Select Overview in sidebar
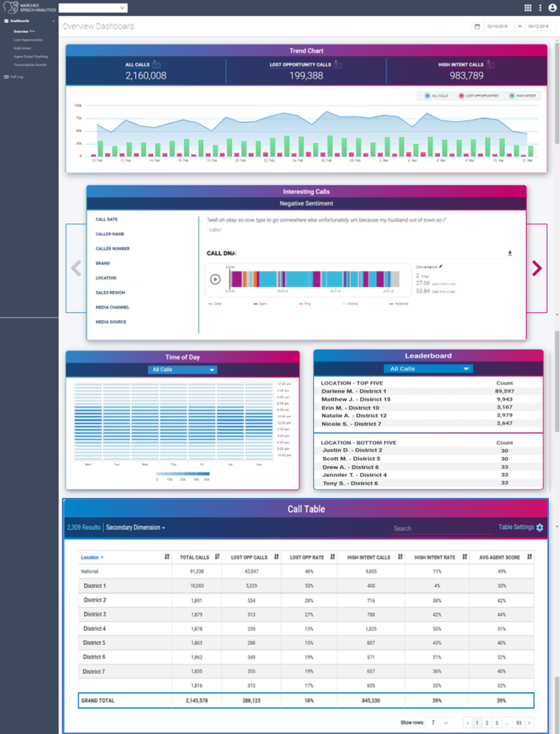 click(x=21, y=31)
